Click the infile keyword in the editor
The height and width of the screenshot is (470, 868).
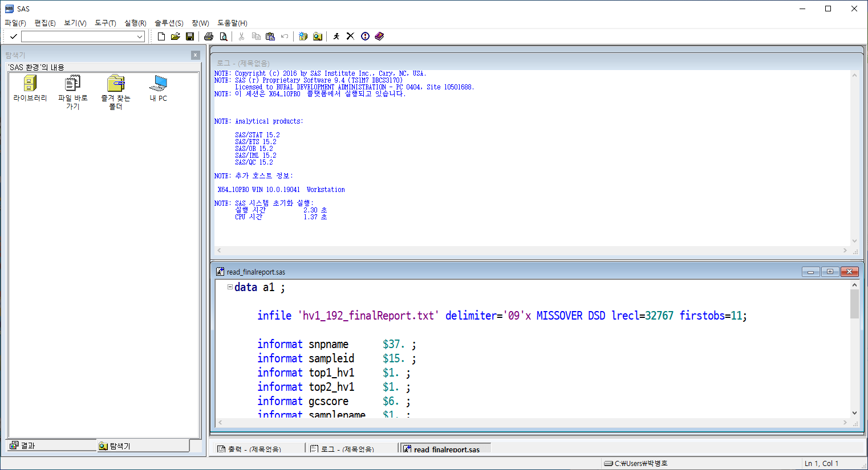click(274, 316)
